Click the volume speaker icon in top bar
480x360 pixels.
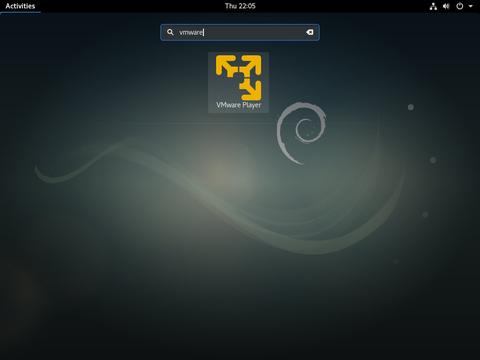446,6
